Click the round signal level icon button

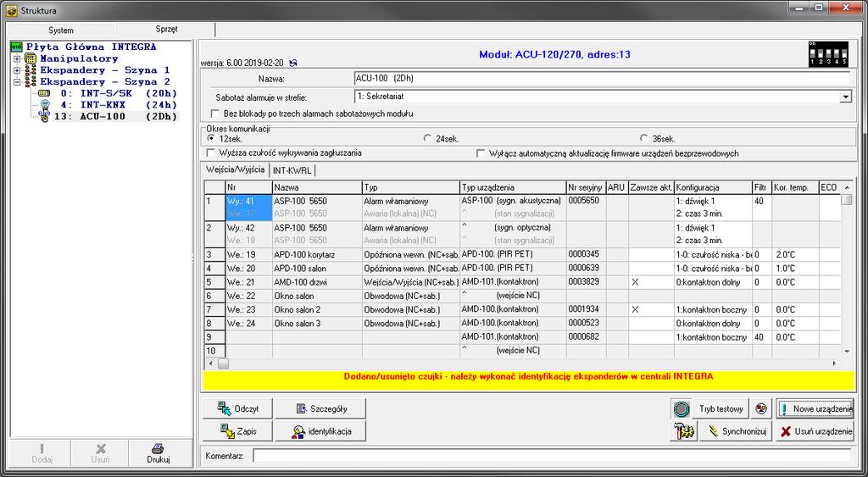click(682, 409)
